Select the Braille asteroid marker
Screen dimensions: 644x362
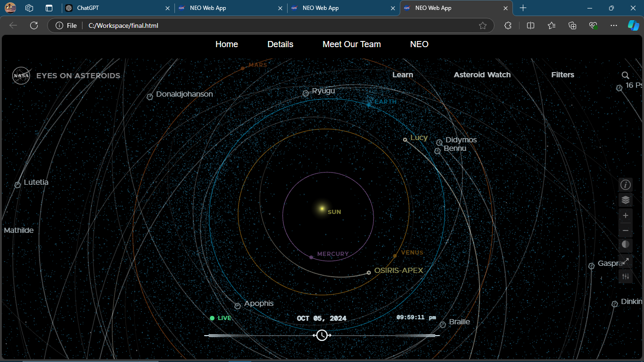443,325
